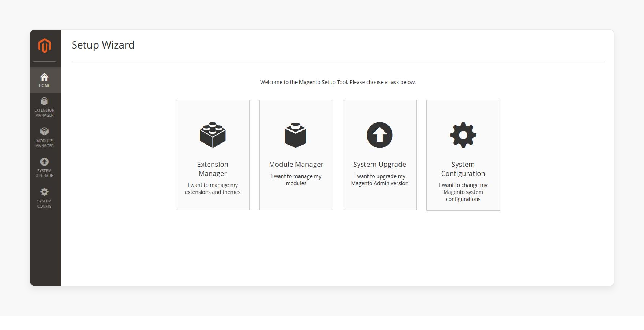Viewport: 644px width, 330px height.
Task: Choose System Upgrade arrow icon in the sidebar
Action: tap(44, 162)
